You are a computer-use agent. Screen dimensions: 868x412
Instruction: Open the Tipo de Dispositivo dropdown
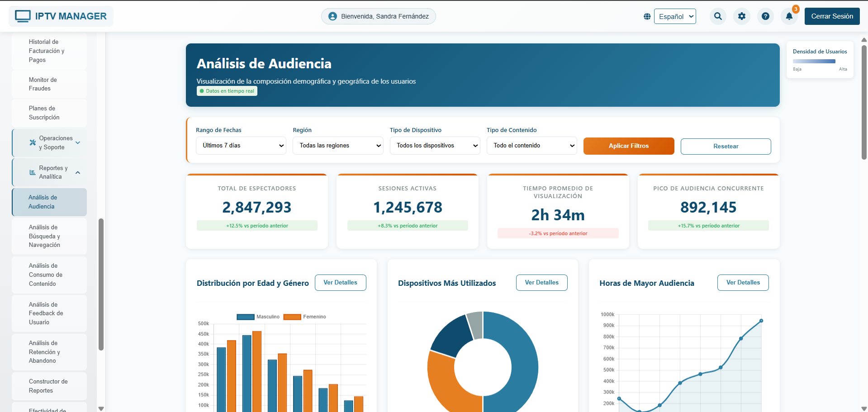coord(435,146)
